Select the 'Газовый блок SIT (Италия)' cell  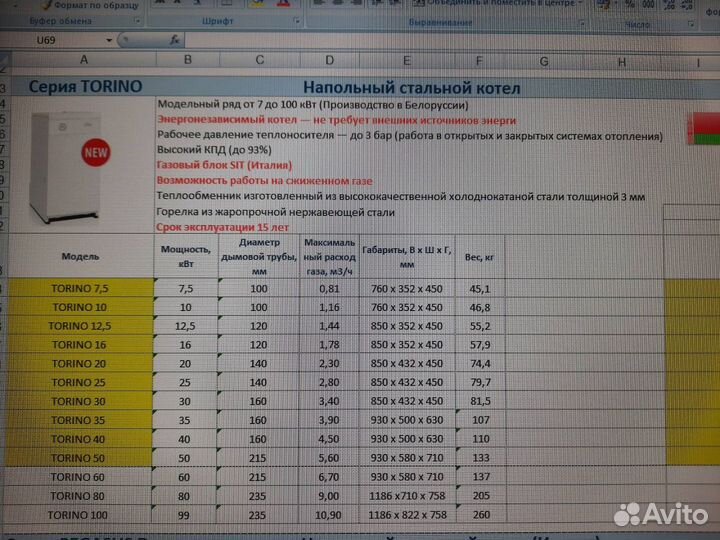pyautogui.click(x=224, y=165)
